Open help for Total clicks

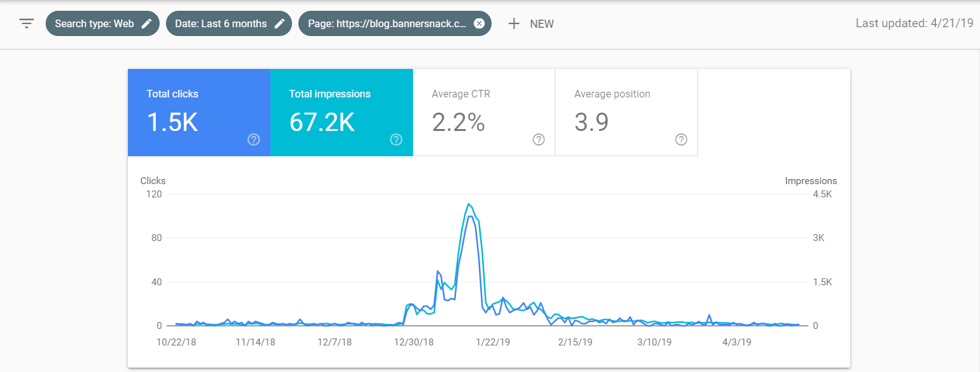pos(253,140)
